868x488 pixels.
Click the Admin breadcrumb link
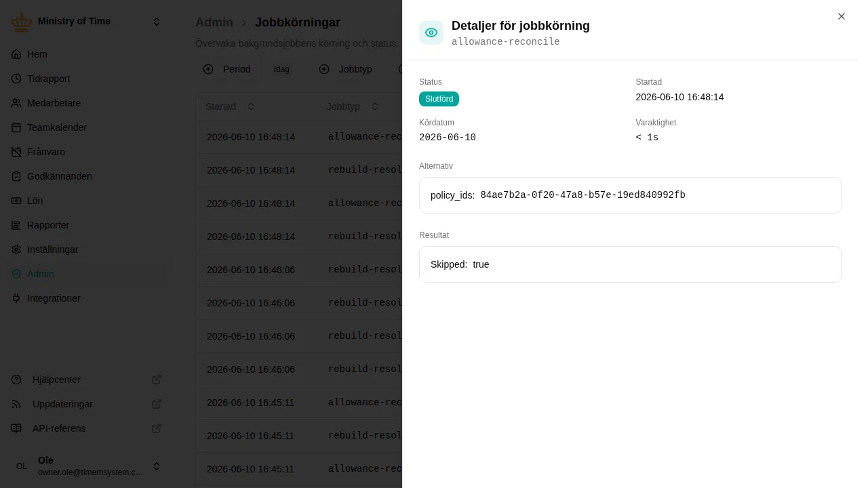[x=214, y=22]
